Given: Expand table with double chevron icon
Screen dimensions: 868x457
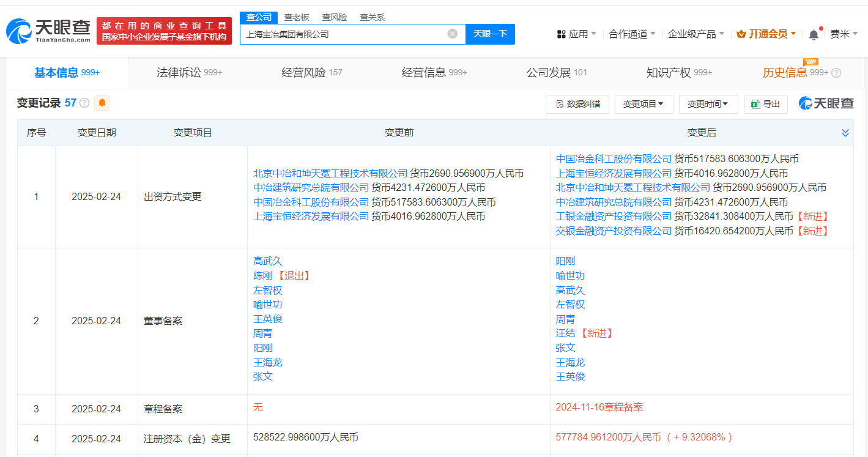Looking at the screenshot, I should point(845,133).
